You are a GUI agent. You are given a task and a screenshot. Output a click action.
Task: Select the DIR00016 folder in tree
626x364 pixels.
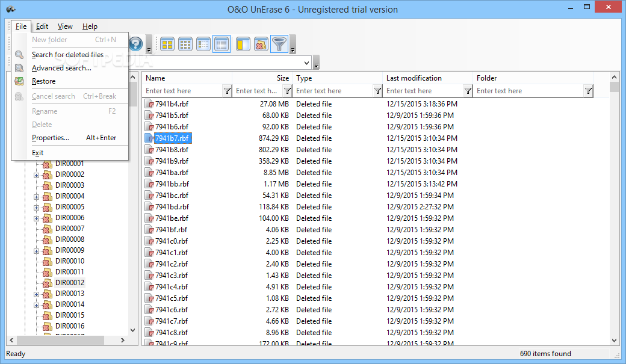point(69,326)
